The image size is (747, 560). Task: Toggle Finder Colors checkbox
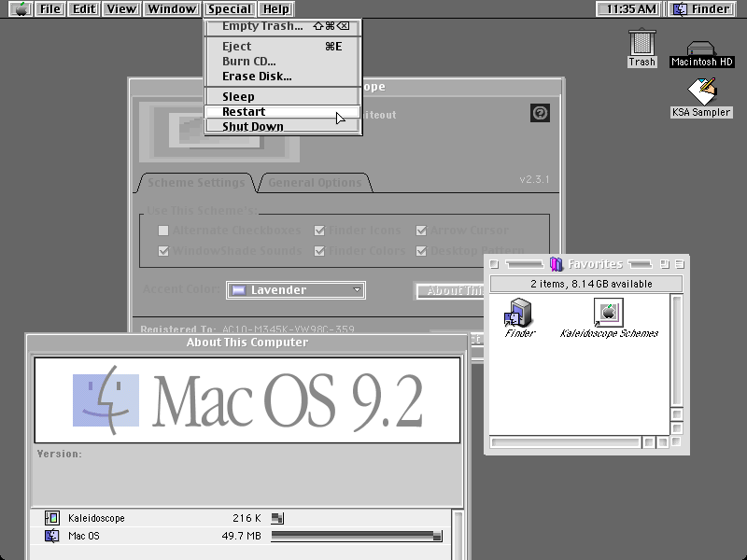319,251
